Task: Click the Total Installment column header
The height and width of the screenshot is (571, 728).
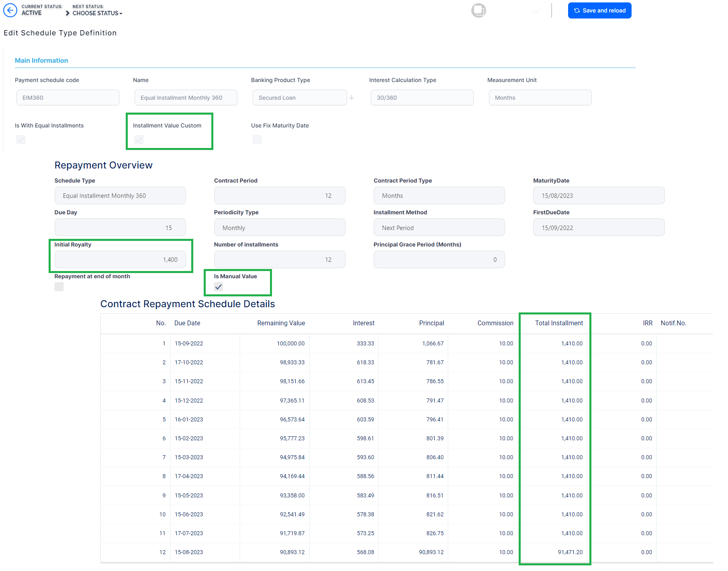Action: [x=558, y=323]
